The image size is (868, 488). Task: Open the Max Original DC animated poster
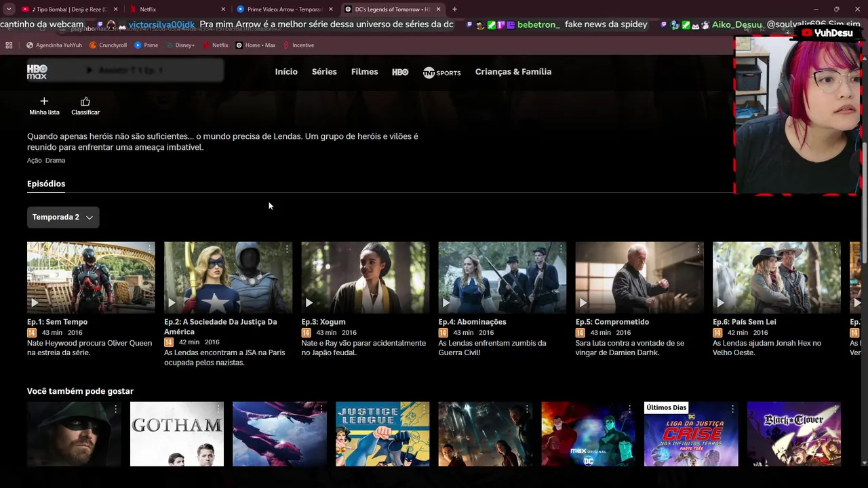(x=588, y=434)
